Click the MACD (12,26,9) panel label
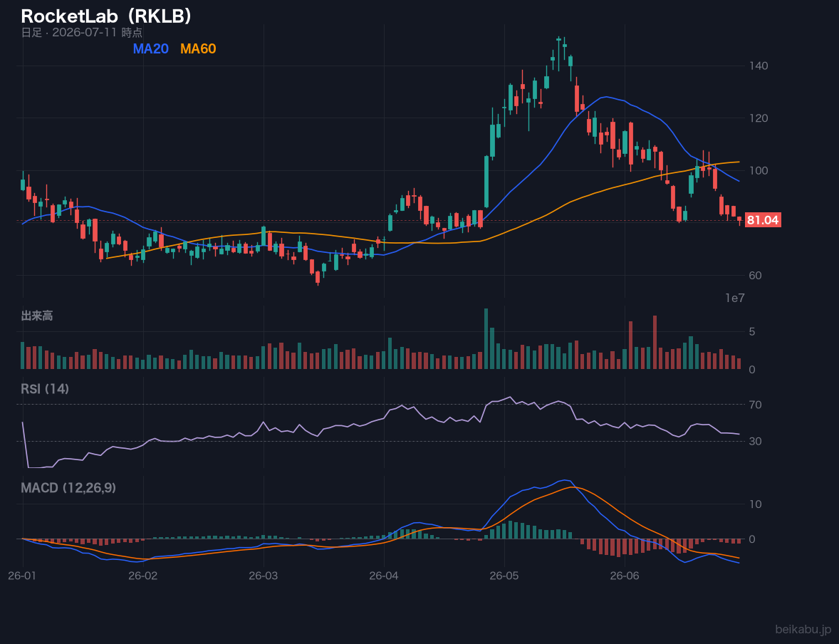The image size is (839, 644). tap(68, 488)
